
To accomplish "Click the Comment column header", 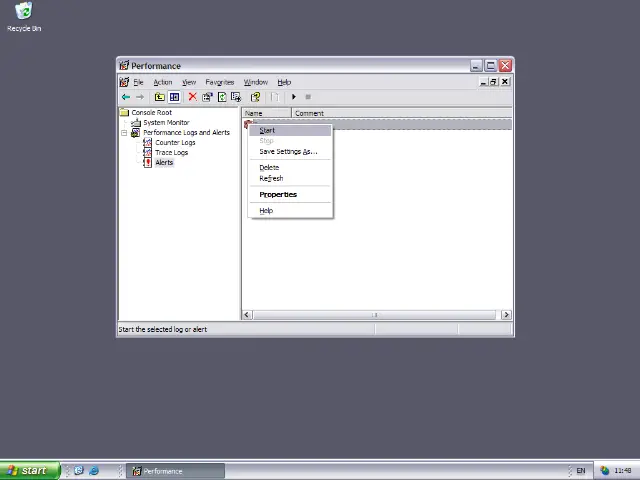I will pyautogui.click(x=402, y=113).
